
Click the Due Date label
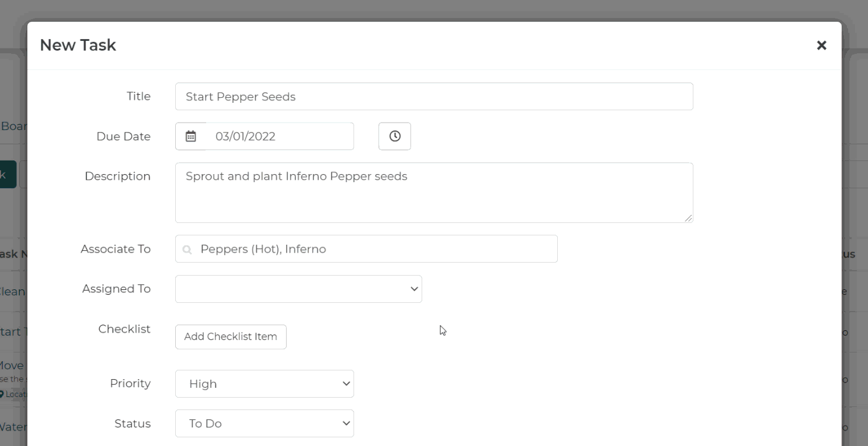tap(123, 136)
